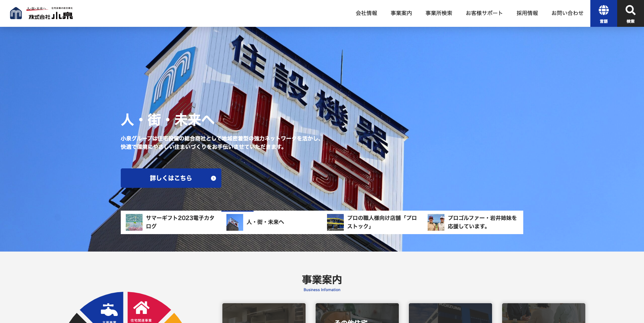The image size is (644, 323).
Task: Open 事業所検索 menu
Action: (x=439, y=13)
